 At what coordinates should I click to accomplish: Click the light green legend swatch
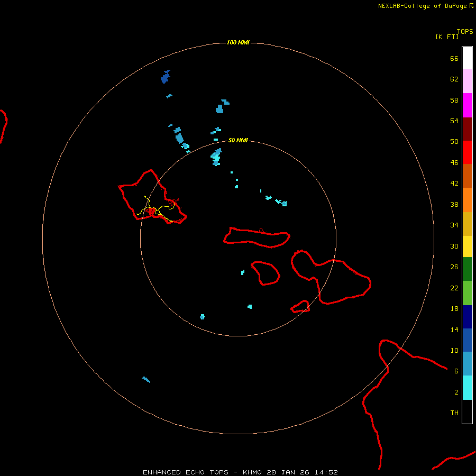coord(467,293)
